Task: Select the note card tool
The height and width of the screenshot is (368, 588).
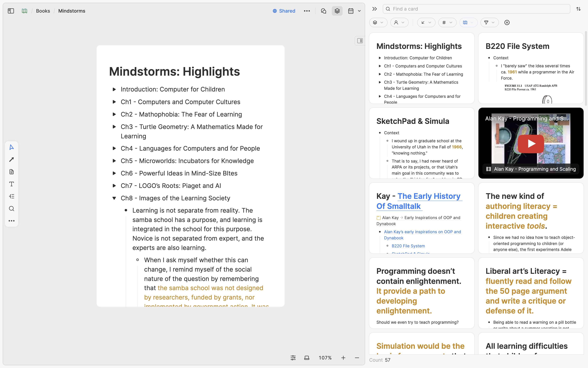Action: (11, 172)
